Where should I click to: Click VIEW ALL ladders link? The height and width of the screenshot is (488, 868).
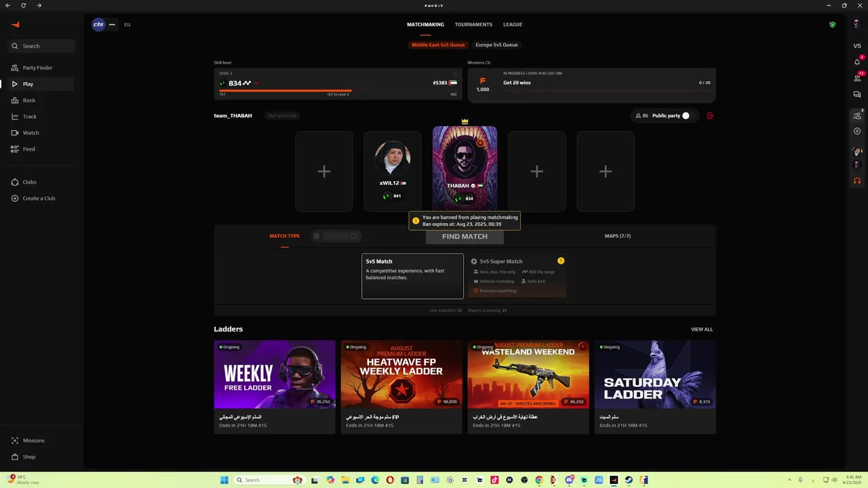click(702, 329)
